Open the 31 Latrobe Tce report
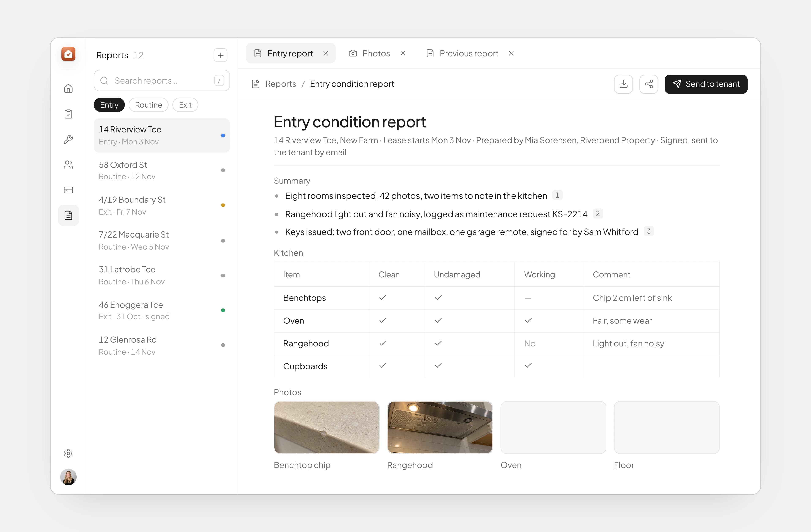Image resolution: width=811 pixels, height=532 pixels. coord(162,275)
